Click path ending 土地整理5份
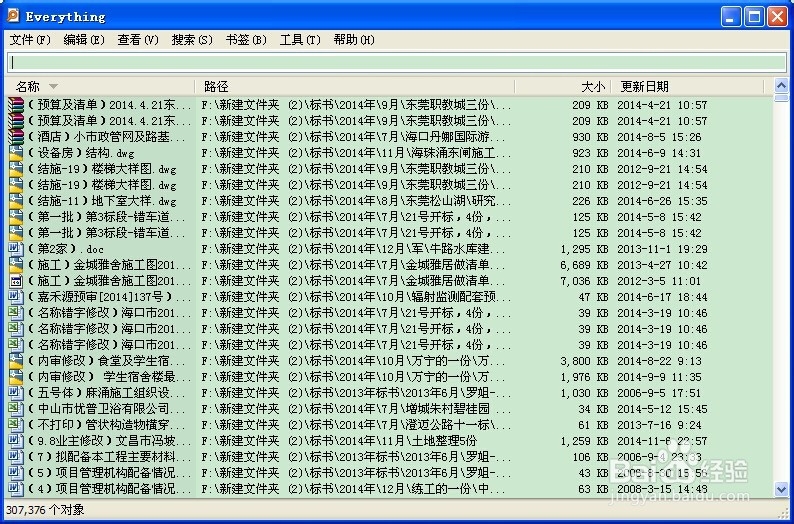 click(339, 441)
